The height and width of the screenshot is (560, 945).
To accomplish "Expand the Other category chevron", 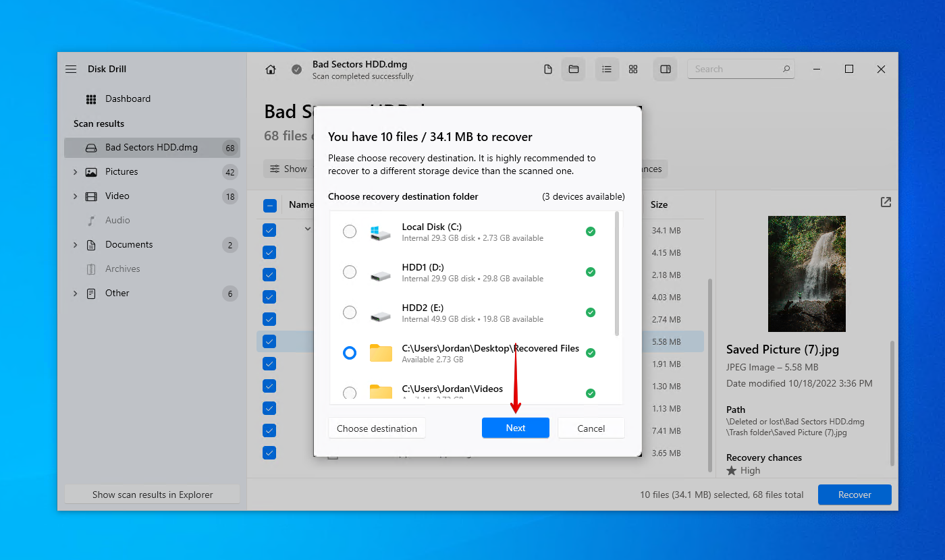I will coord(75,293).
